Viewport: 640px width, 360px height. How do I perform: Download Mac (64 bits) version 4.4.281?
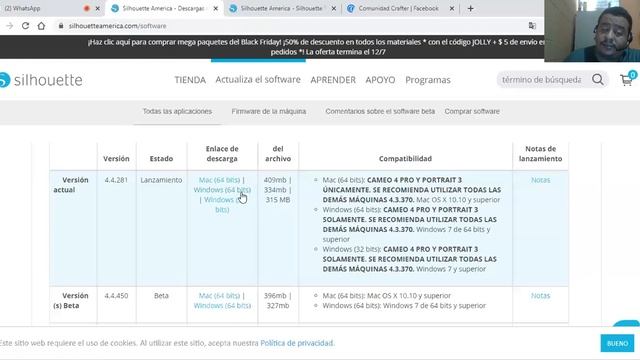(x=219, y=180)
